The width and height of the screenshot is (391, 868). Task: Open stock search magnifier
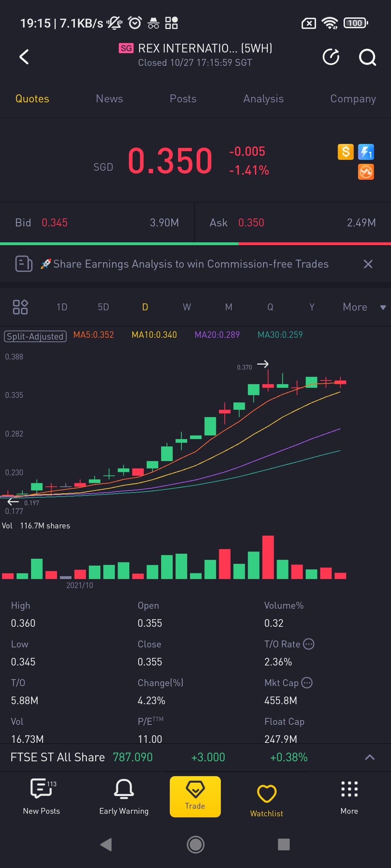(x=367, y=57)
